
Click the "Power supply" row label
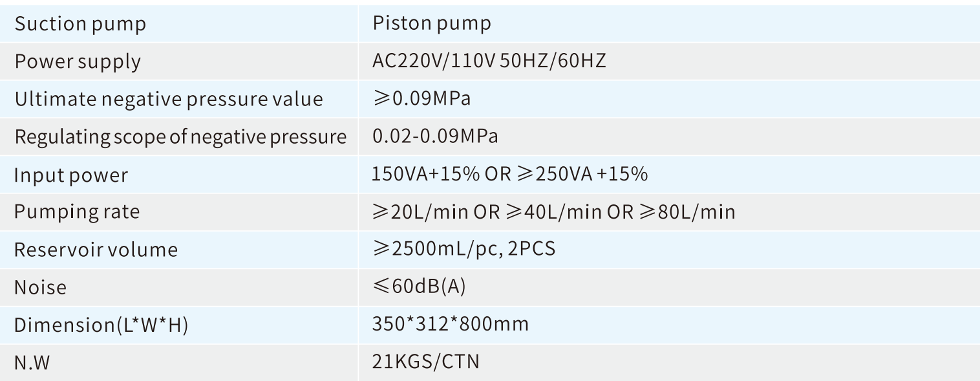coord(78,62)
